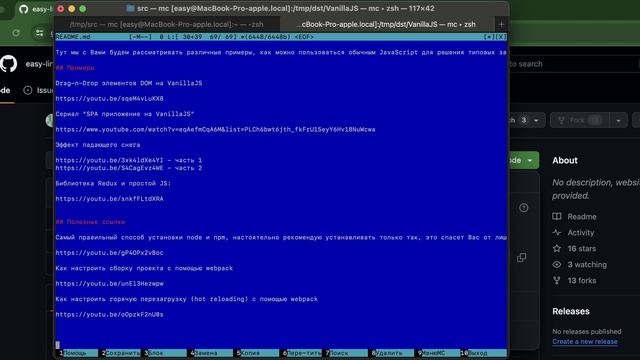The width and height of the screenshot is (640, 360).
Task: Open the 13 forks link
Action: (582, 280)
